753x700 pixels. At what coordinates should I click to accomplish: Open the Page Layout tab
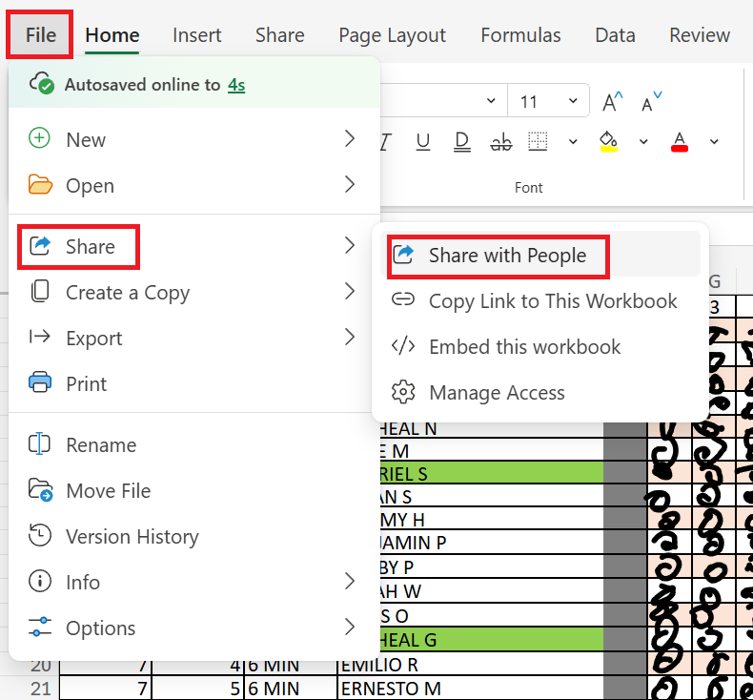[x=392, y=35]
